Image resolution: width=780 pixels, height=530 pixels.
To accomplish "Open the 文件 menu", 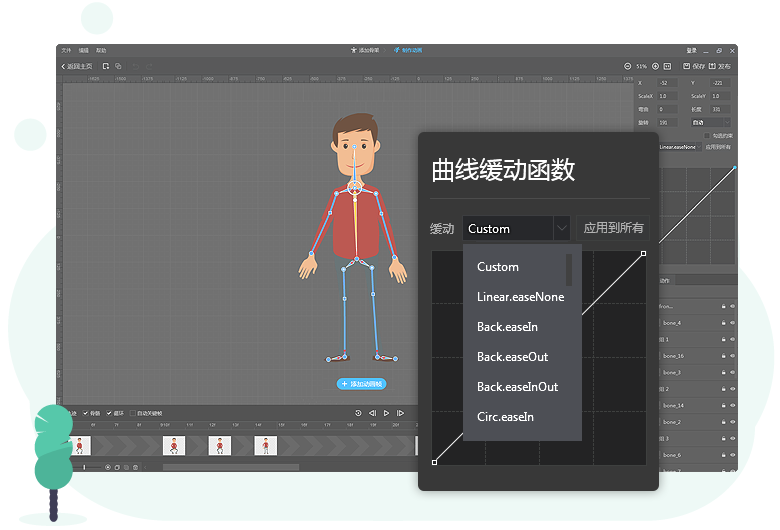I will (66, 50).
